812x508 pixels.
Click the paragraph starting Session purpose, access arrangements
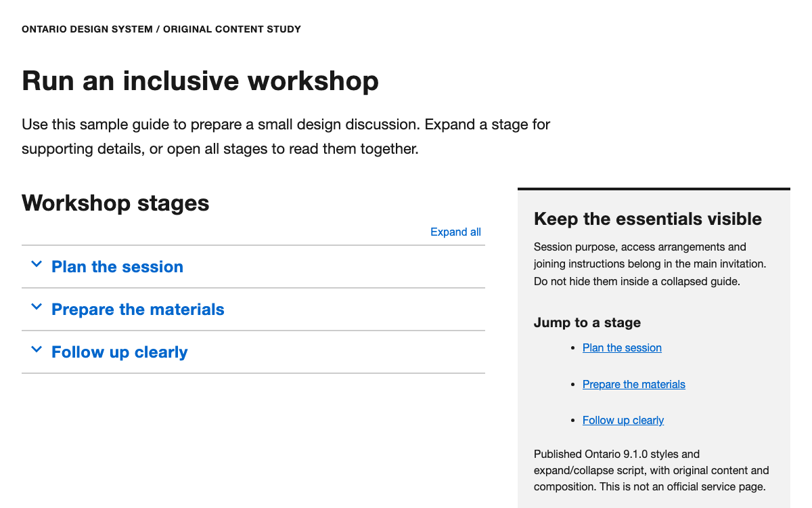pos(650,264)
